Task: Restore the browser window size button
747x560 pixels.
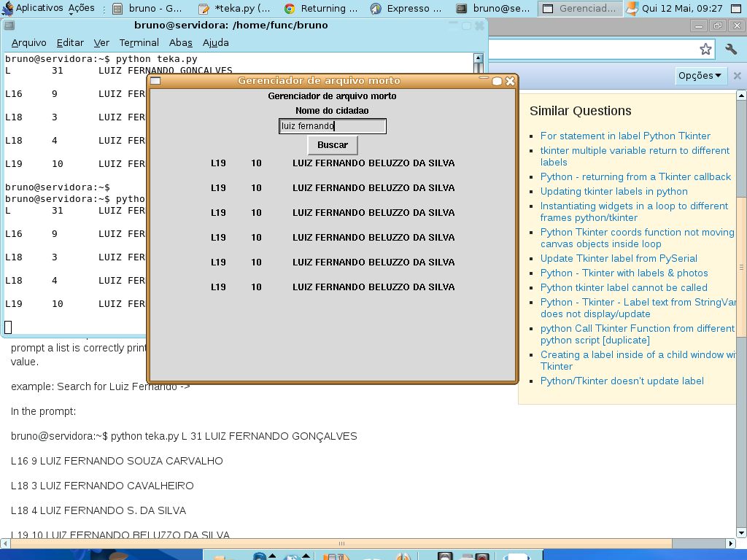Action: [717, 26]
